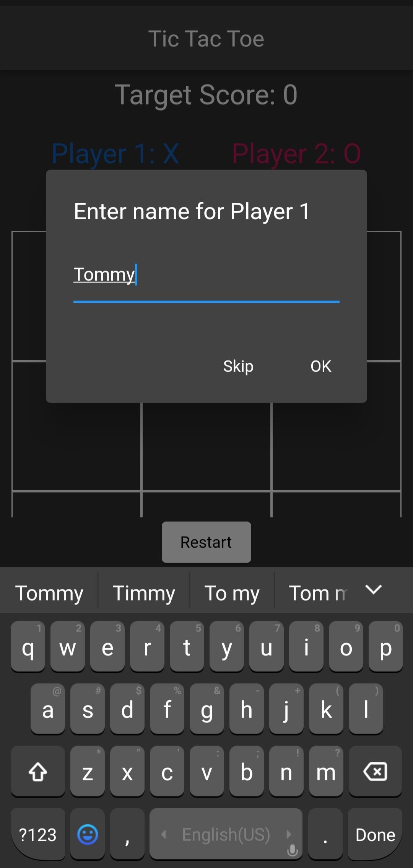The width and height of the screenshot is (413, 868).
Task: Tap the microphone icon on spacebar
Action: tap(292, 850)
